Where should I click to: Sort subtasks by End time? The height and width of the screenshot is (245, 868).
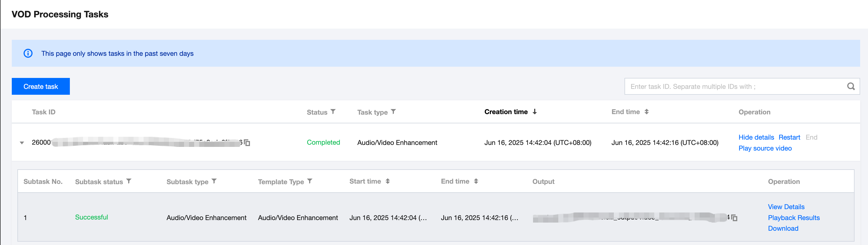coord(476,181)
